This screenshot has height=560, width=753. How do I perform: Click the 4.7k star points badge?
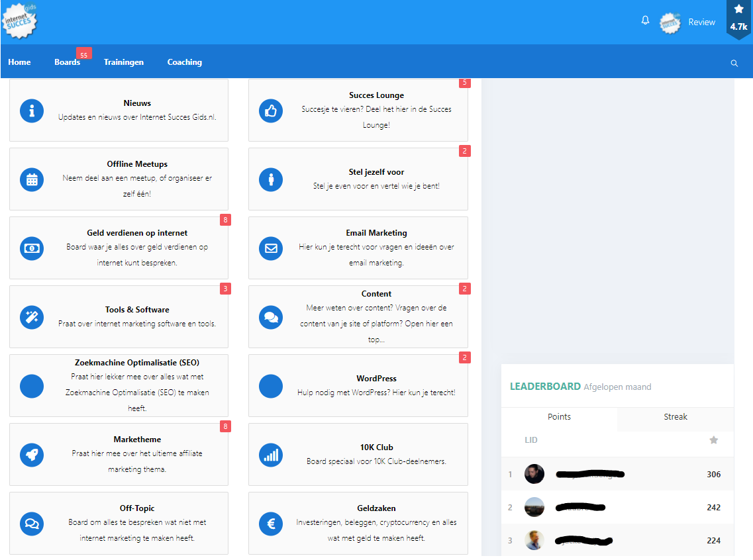pyautogui.click(x=738, y=20)
